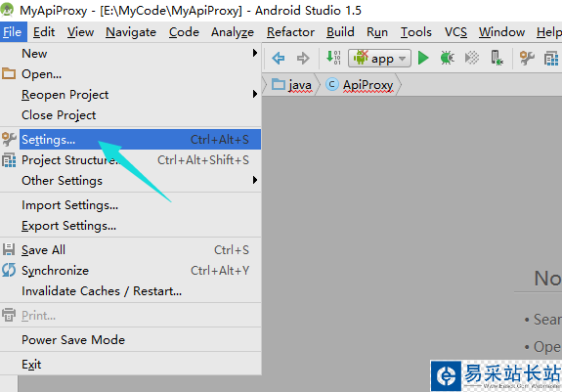Run the app with green play icon
Image resolution: width=562 pixels, height=392 pixels.
423,58
